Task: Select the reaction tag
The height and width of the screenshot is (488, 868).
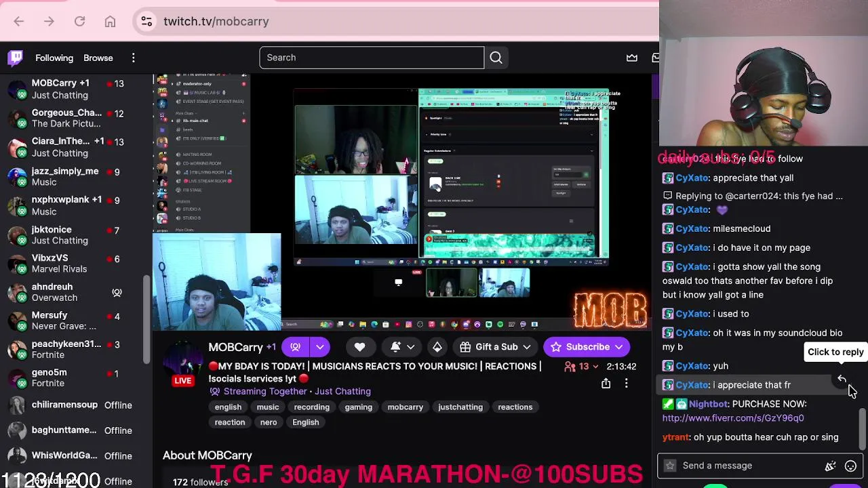Action: 230,422
